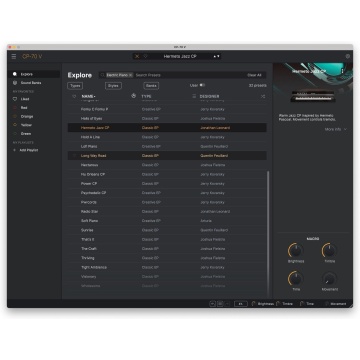Click the undo arrow in the bottom bar
The width and height of the screenshot is (360, 360).
[212, 304]
